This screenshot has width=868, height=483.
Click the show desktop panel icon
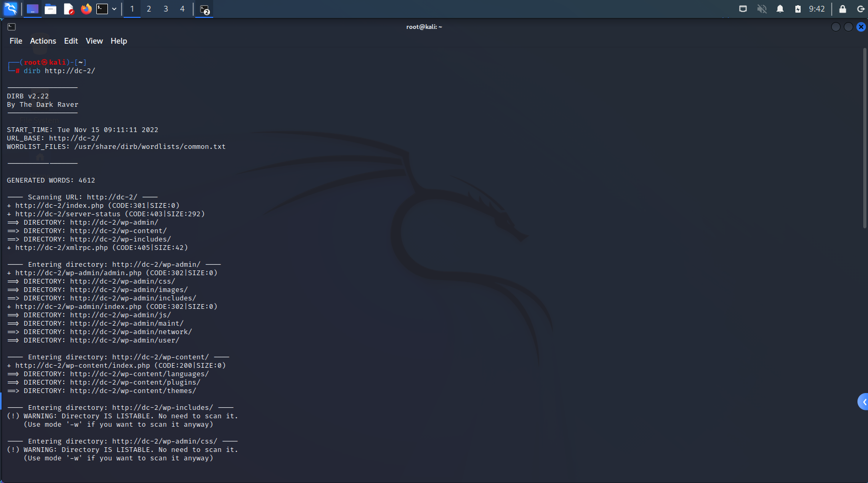click(33, 9)
